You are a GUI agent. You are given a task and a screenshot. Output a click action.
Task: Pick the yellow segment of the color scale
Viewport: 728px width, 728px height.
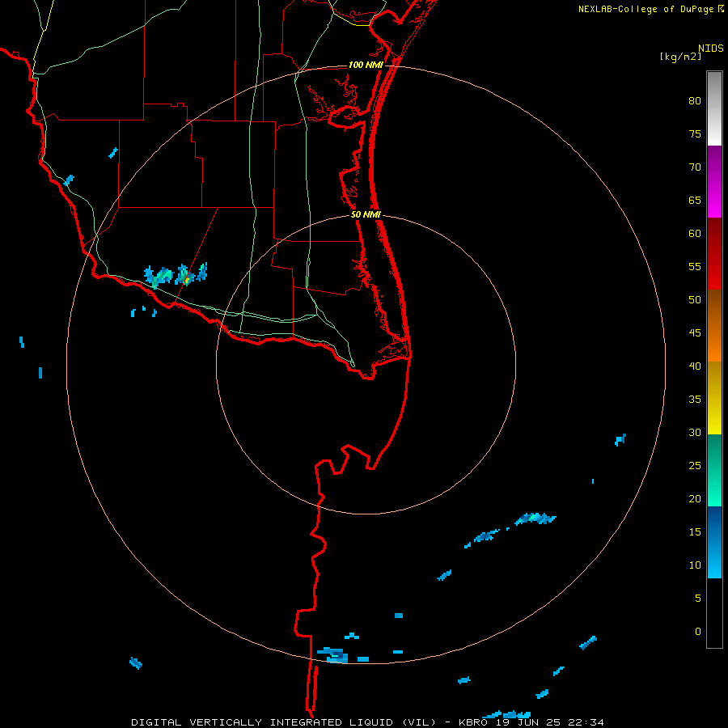(714, 398)
